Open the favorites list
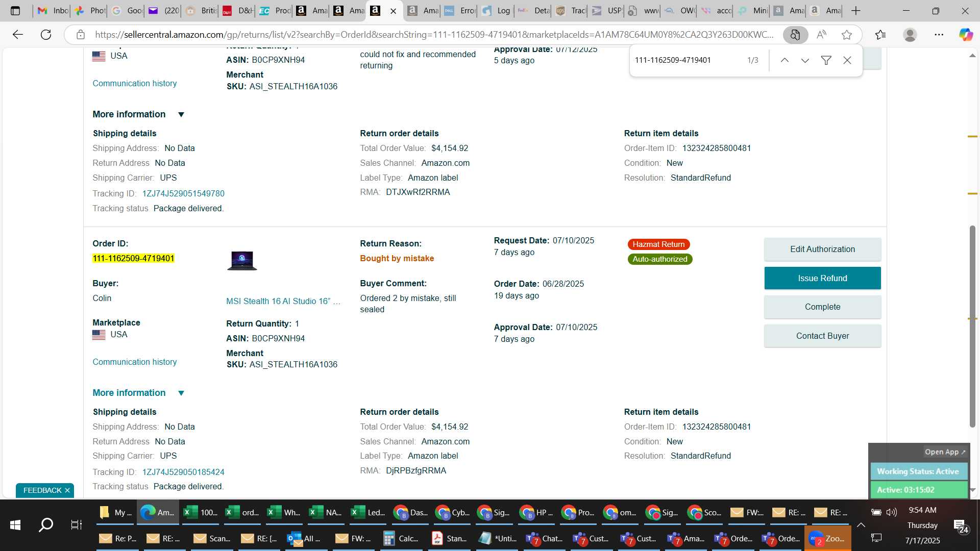The image size is (980, 551). (880, 35)
